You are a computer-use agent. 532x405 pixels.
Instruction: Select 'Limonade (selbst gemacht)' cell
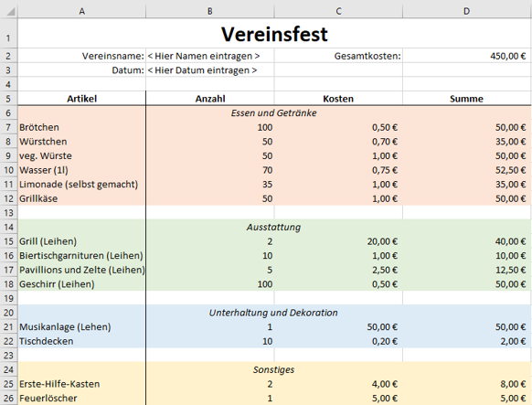tap(81, 184)
